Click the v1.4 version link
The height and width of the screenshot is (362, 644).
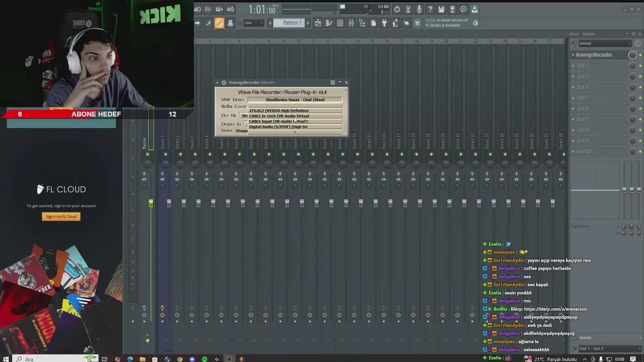323,92
